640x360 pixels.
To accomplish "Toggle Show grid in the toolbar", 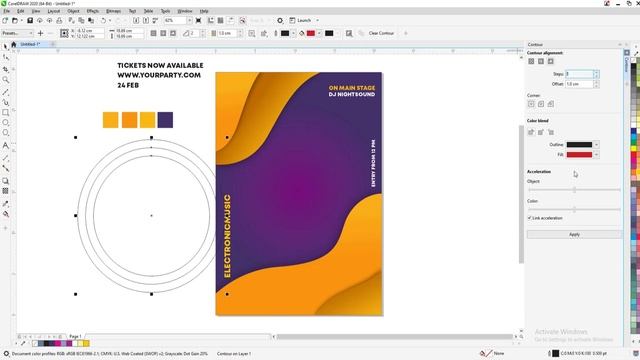I will (220, 20).
